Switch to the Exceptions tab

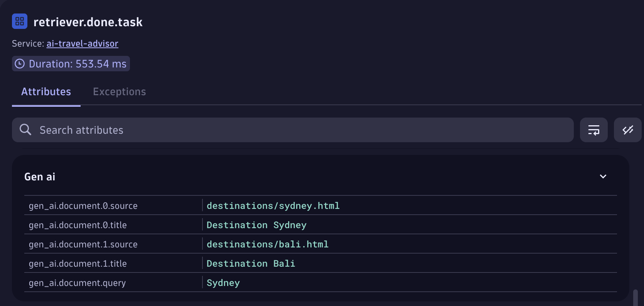coord(120,92)
